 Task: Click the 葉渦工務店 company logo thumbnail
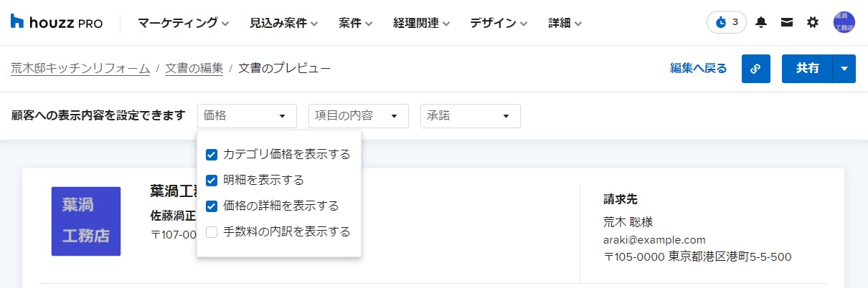86,221
